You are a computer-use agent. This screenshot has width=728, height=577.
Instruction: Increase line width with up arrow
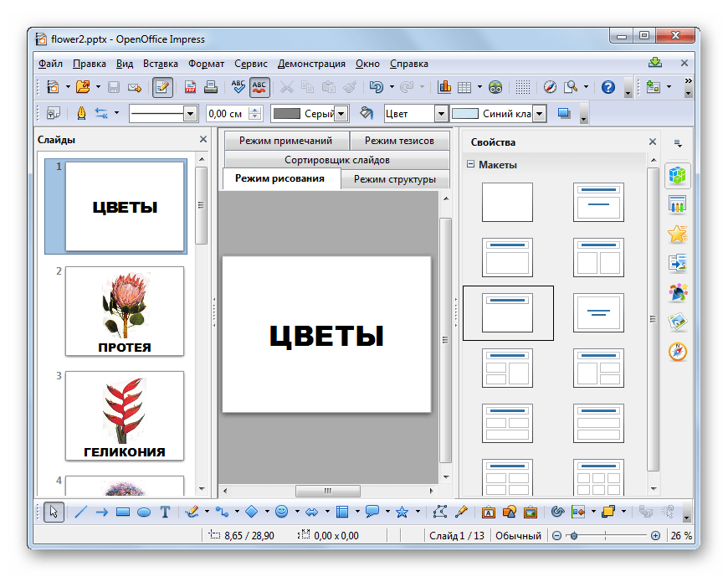254,110
